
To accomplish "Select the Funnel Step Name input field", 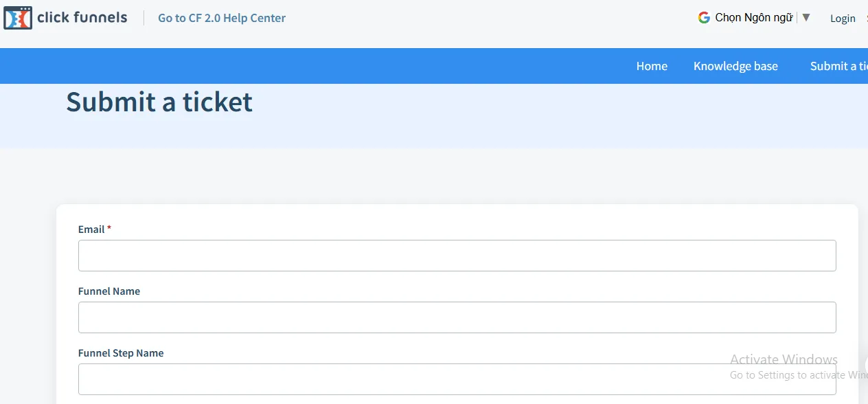I will [x=457, y=379].
